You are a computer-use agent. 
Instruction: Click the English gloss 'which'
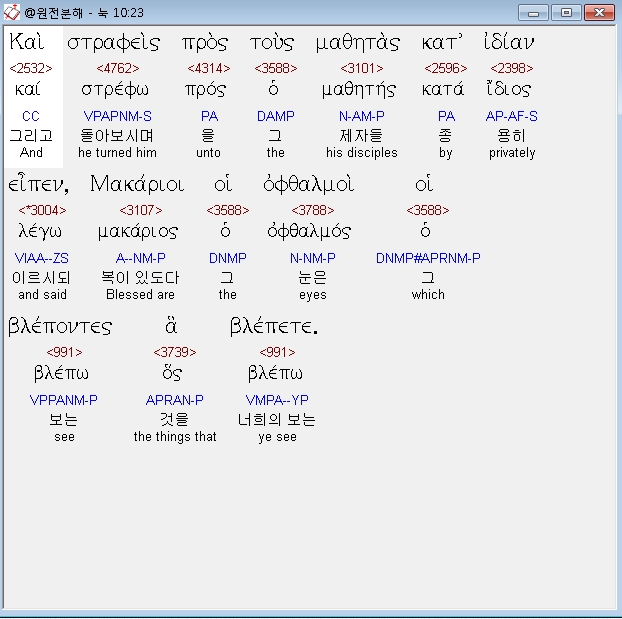(428, 295)
